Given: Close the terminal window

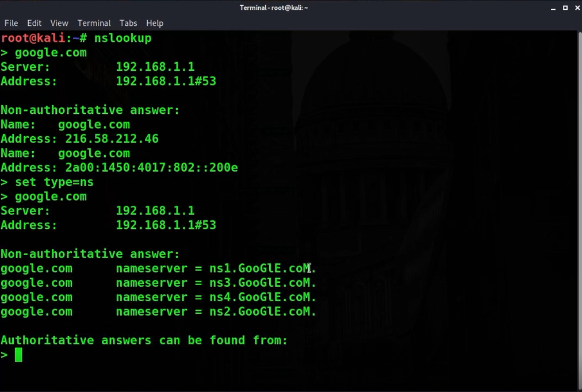Looking at the screenshot, I should click(576, 7).
